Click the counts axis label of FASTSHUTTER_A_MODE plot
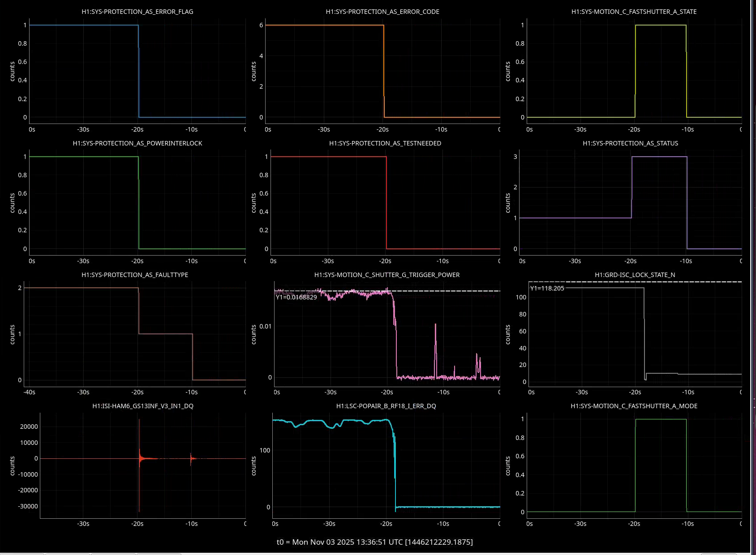 tap(507, 465)
